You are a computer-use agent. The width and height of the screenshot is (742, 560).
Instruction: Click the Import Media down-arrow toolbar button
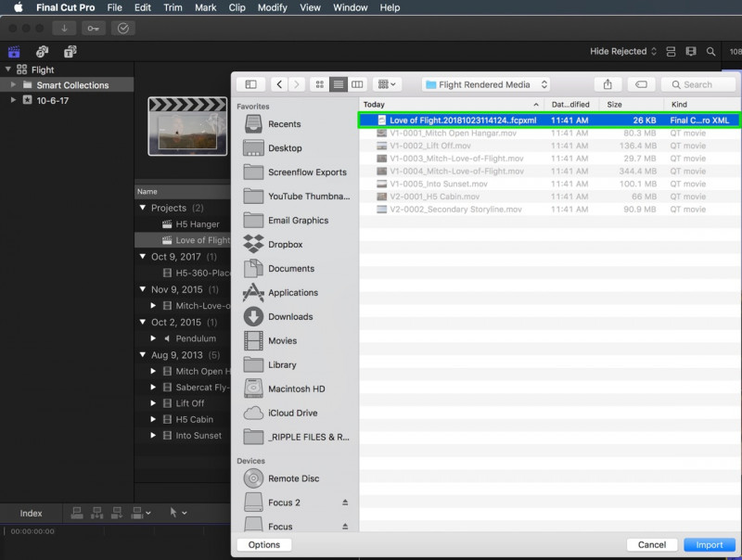(x=64, y=29)
